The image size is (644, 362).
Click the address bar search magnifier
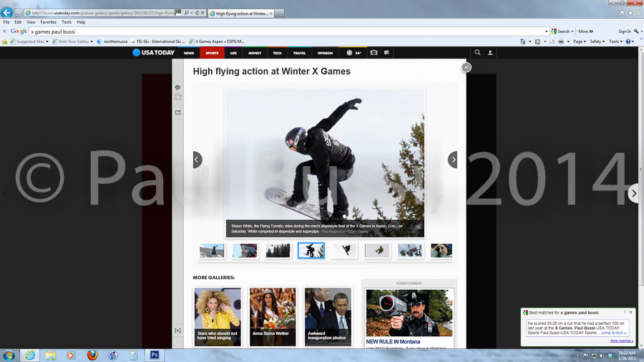[x=187, y=13]
